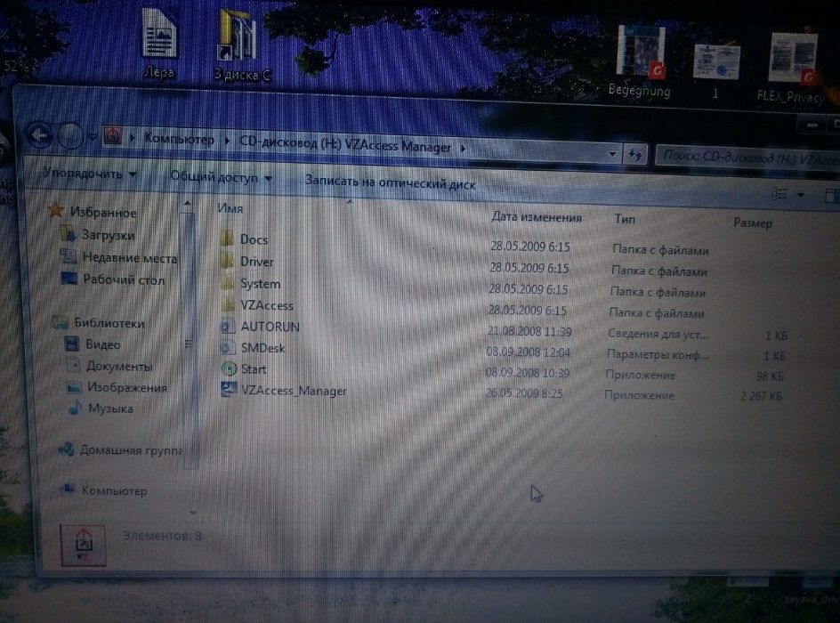Select Компьютер in the address breadcrumb
The height and width of the screenshot is (623, 840).
tap(179, 139)
